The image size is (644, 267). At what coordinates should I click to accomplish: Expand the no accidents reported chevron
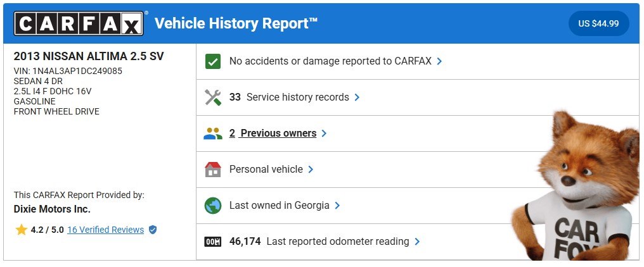pos(439,61)
